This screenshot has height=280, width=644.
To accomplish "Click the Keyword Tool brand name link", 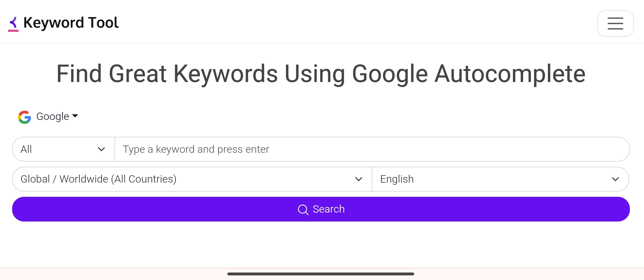I will tap(71, 23).
